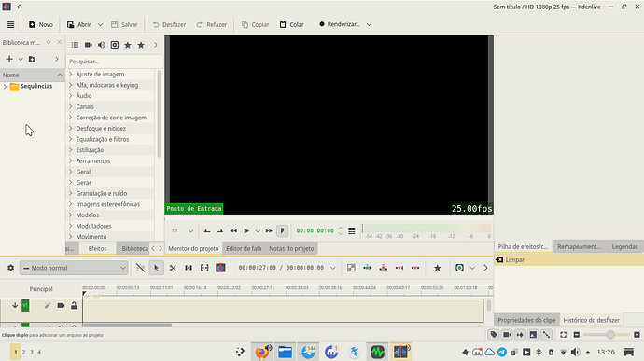This screenshot has height=361, width=644.
Task: Toggle hide video on track V1
Action: pos(61,306)
